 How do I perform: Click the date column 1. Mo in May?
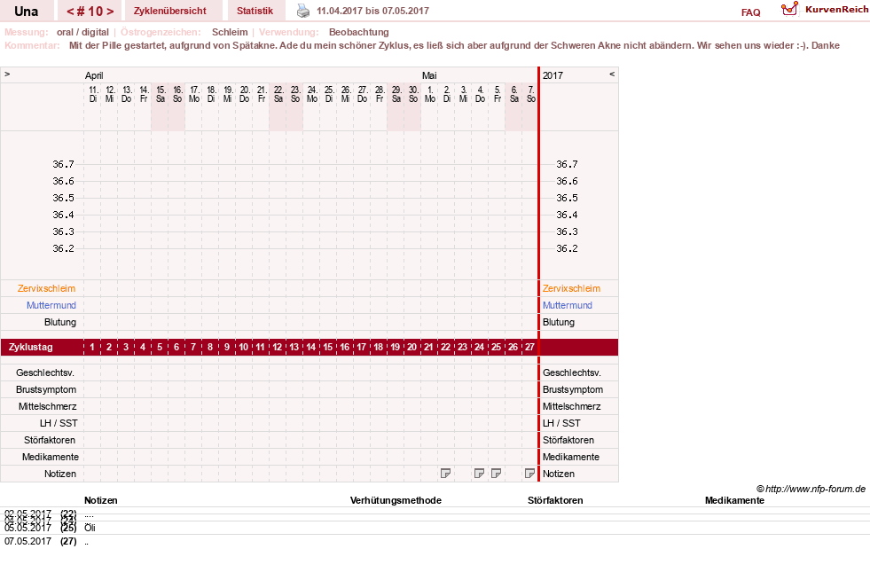(x=429, y=94)
